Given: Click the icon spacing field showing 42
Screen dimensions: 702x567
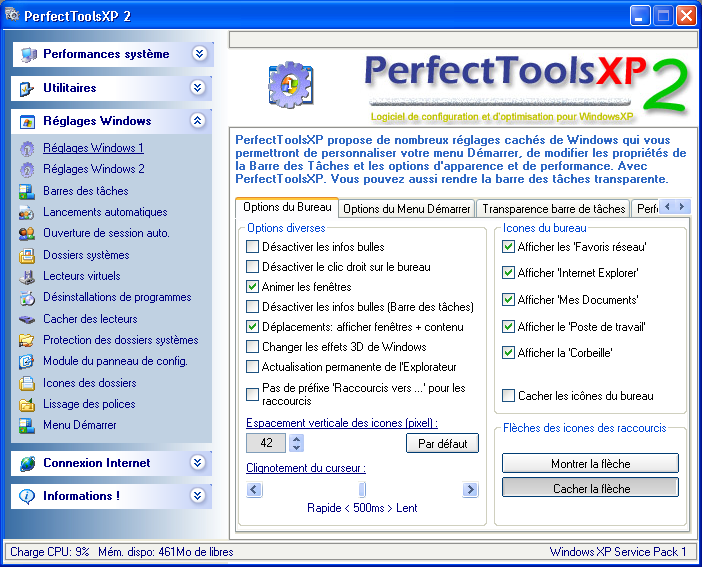Looking at the screenshot, I should pos(266,443).
